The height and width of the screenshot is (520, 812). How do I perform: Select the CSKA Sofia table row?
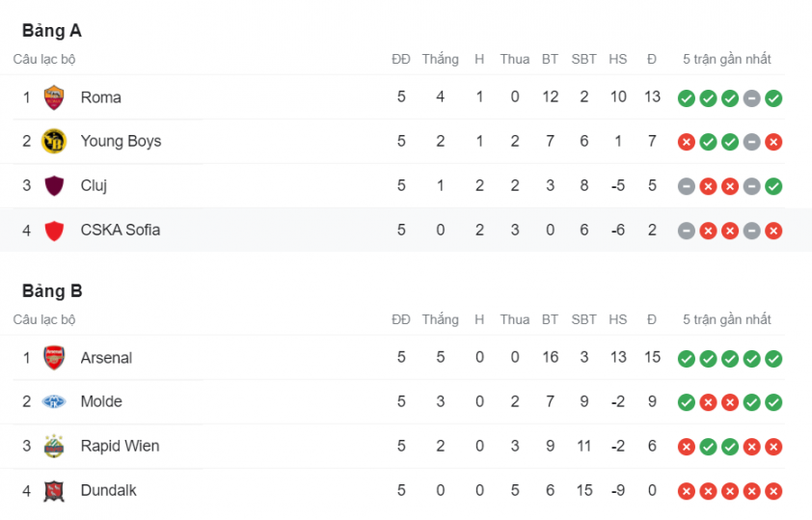tap(406, 230)
